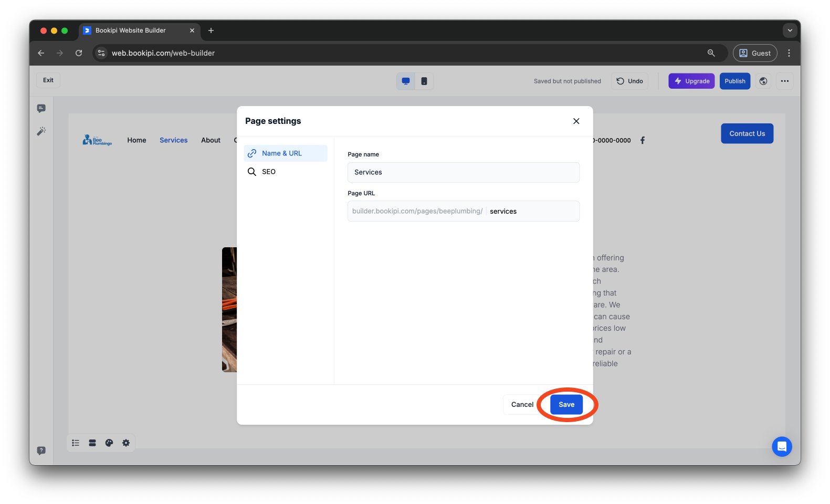Switch to desktop preview icon
Image resolution: width=830 pixels, height=504 pixels.
point(406,81)
